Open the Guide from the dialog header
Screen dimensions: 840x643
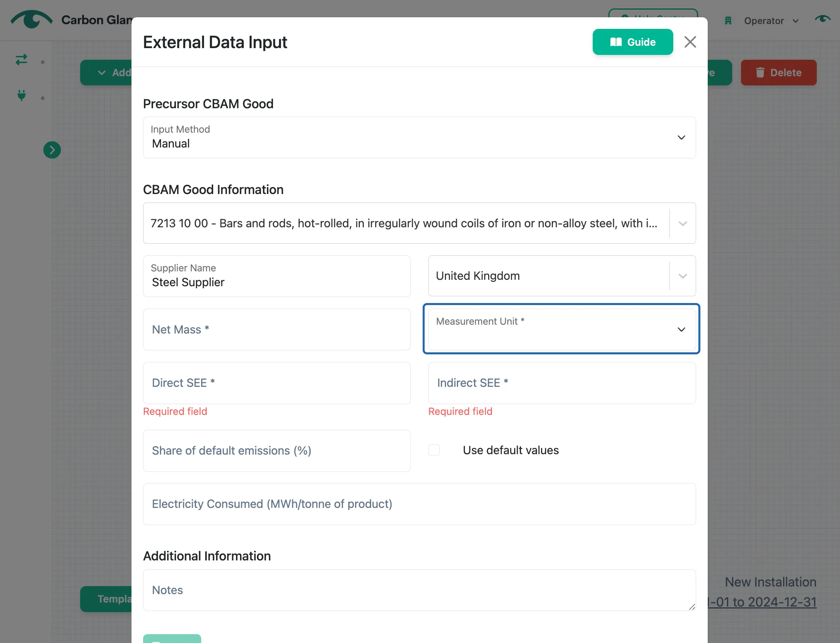pyautogui.click(x=632, y=42)
